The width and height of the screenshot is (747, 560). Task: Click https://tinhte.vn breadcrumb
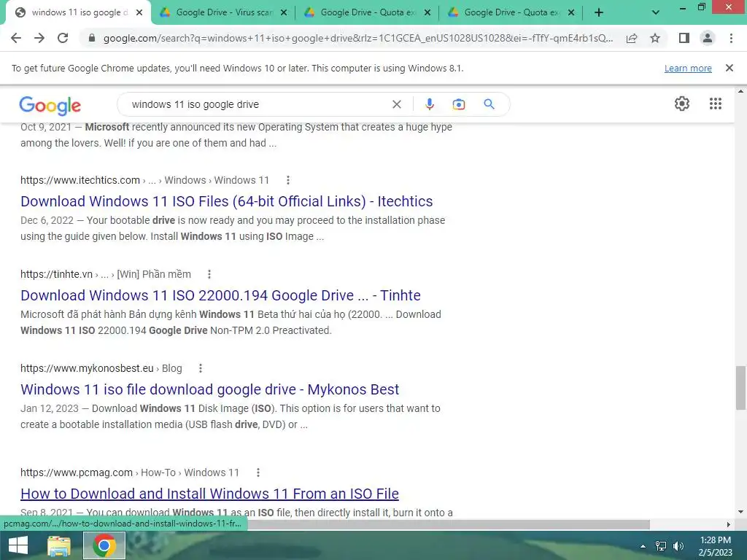(56, 274)
